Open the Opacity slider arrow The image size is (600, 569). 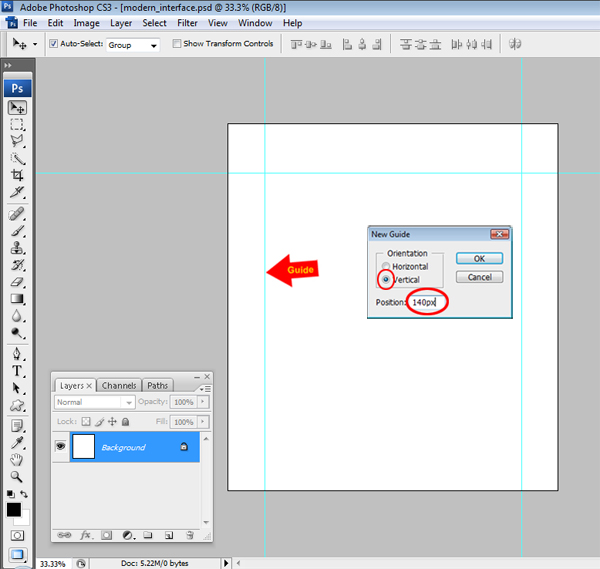[203, 402]
